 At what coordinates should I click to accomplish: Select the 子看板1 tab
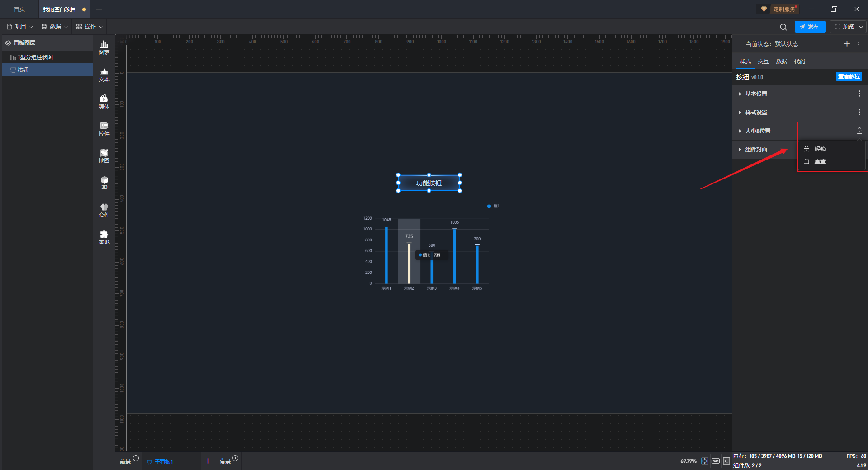tap(171, 461)
